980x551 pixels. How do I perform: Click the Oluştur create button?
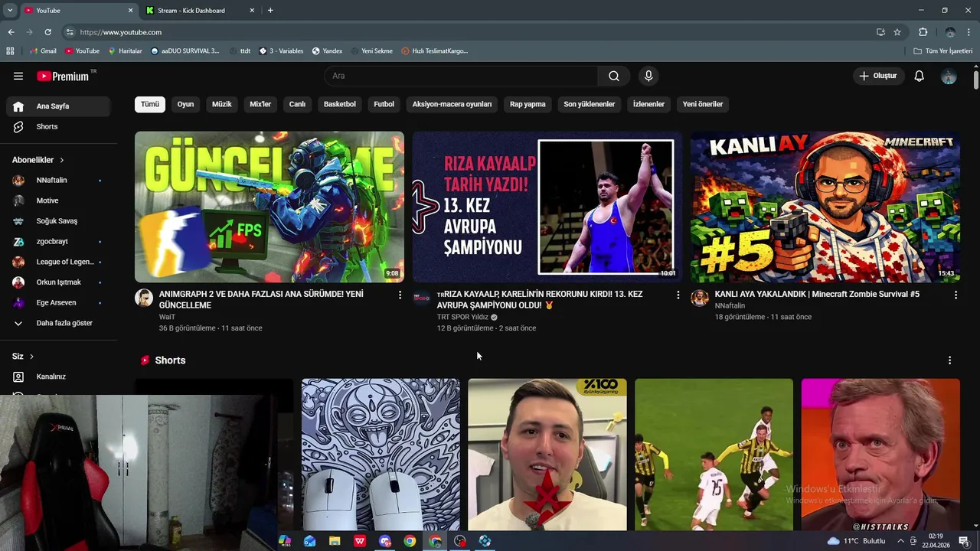tap(879, 76)
